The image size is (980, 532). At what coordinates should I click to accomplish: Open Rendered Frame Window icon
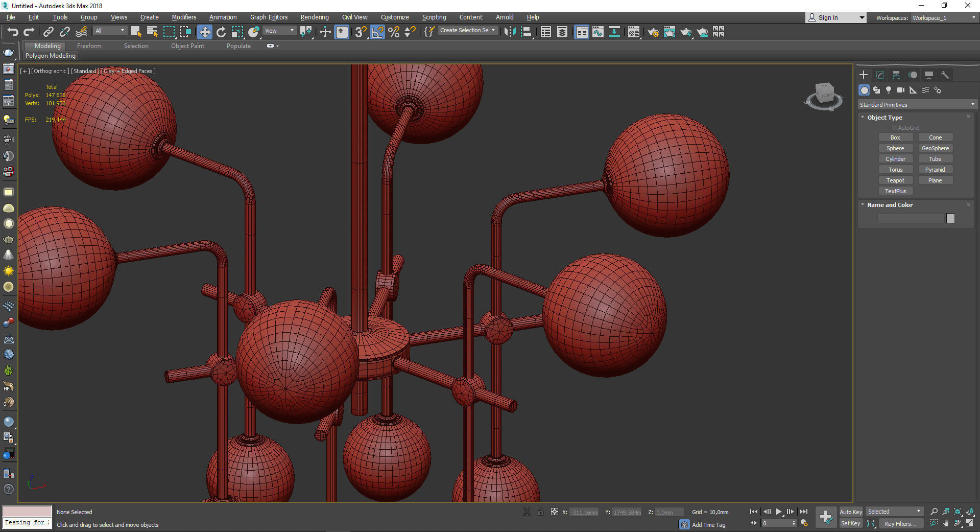669,32
